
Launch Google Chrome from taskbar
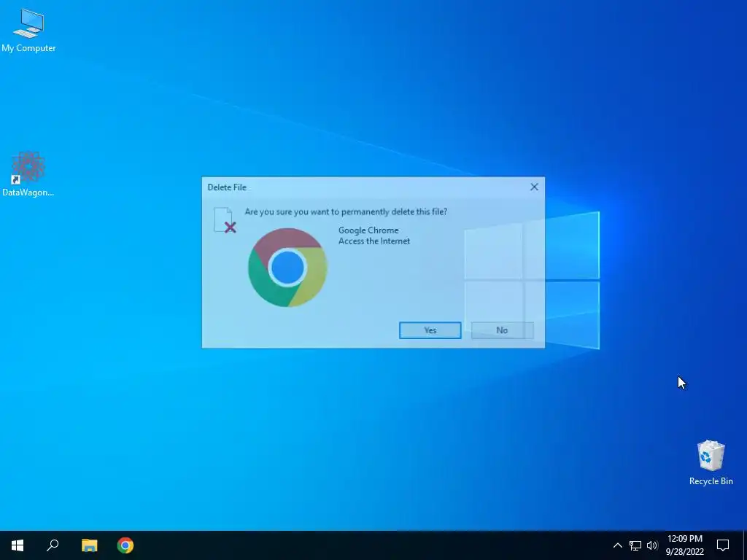[x=125, y=545]
